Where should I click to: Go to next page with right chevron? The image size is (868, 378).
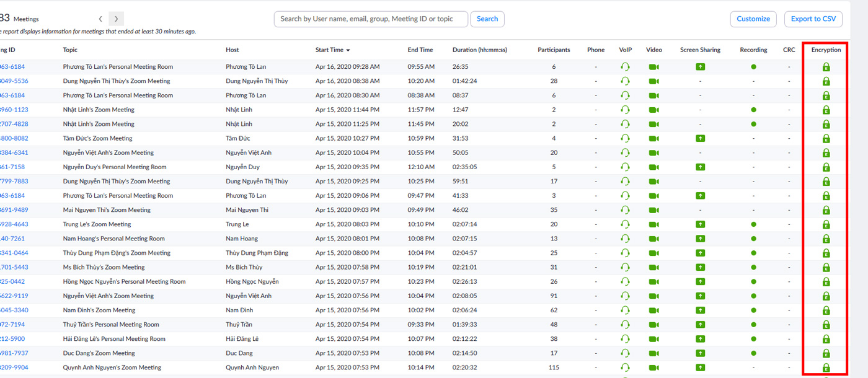click(x=116, y=19)
